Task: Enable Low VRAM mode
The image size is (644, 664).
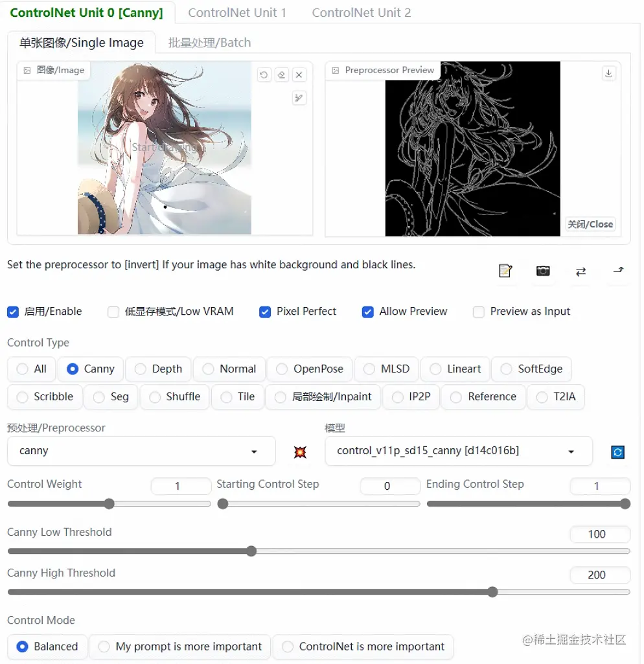Action: coord(113,312)
